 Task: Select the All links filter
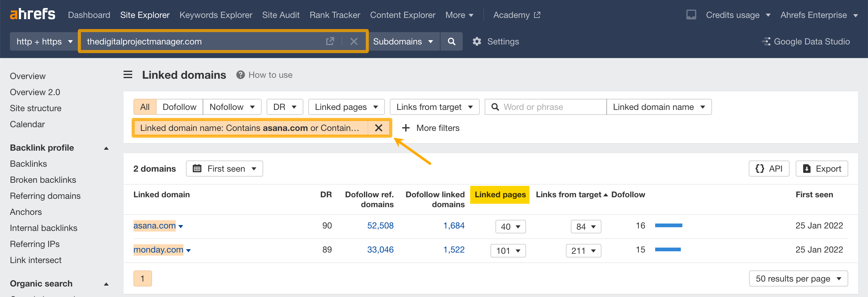(145, 107)
